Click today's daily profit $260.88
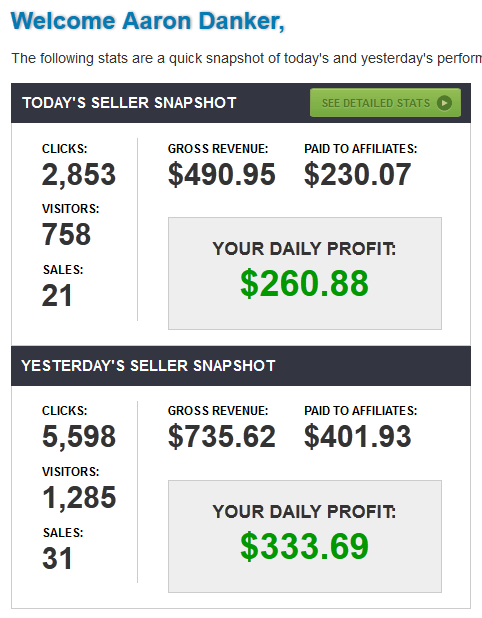Viewport: 482px width, 618px height. coord(304,283)
